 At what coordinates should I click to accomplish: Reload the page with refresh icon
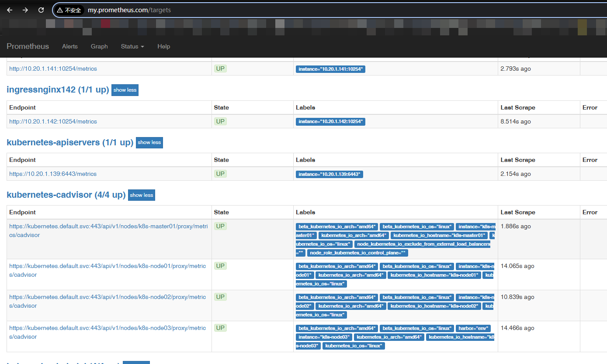point(41,10)
